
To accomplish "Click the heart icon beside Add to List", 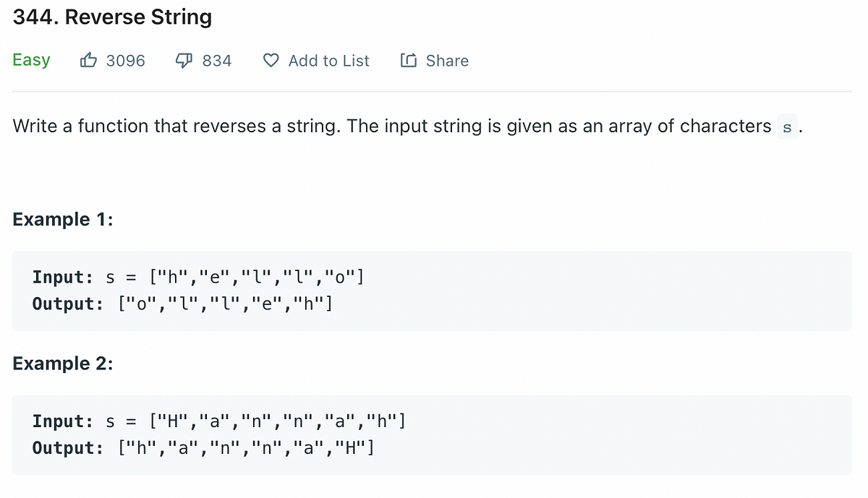I will [x=271, y=61].
